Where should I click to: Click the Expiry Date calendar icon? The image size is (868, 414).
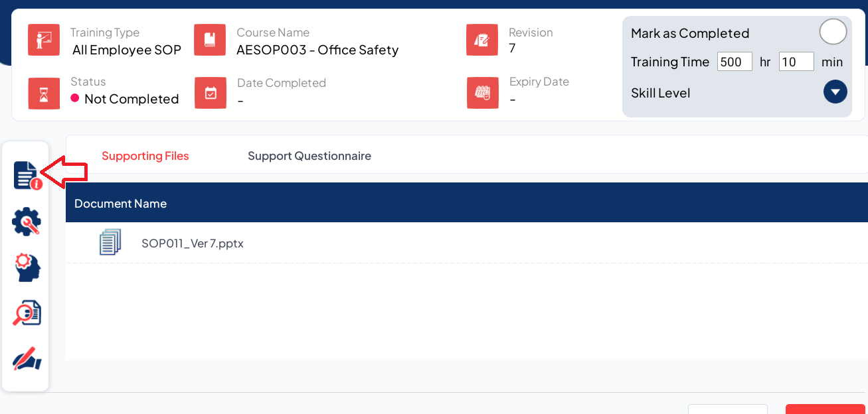coord(483,93)
